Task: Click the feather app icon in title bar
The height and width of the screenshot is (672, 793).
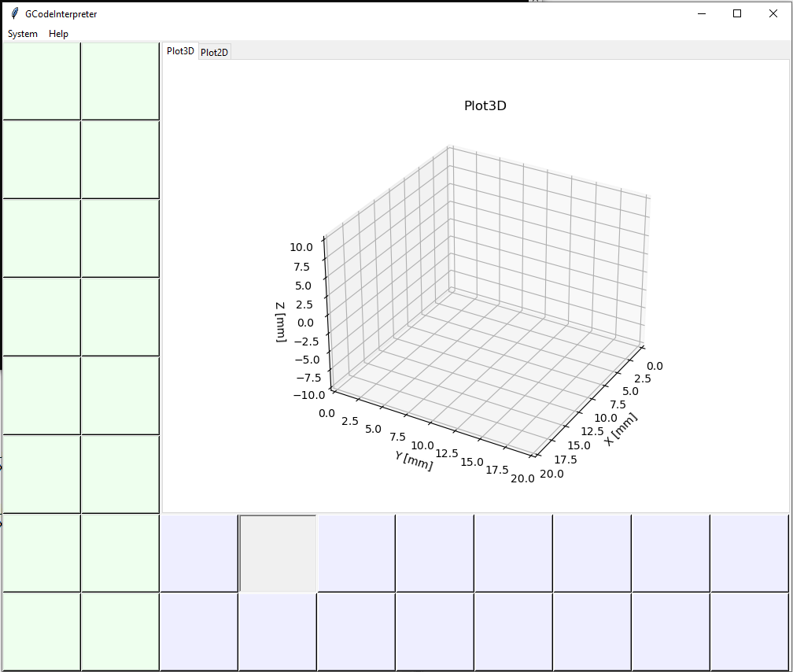Action: point(14,13)
